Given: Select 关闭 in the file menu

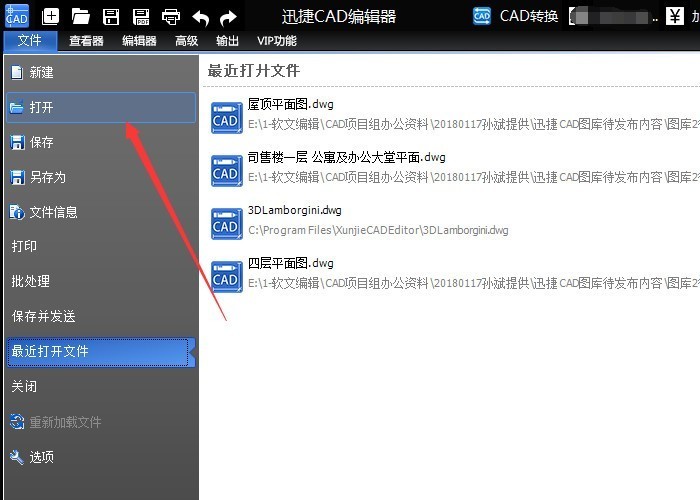Looking at the screenshot, I should tap(101, 386).
